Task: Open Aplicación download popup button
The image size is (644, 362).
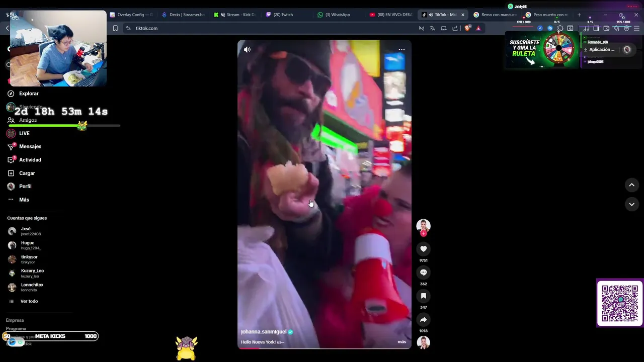Action: [x=600, y=50]
